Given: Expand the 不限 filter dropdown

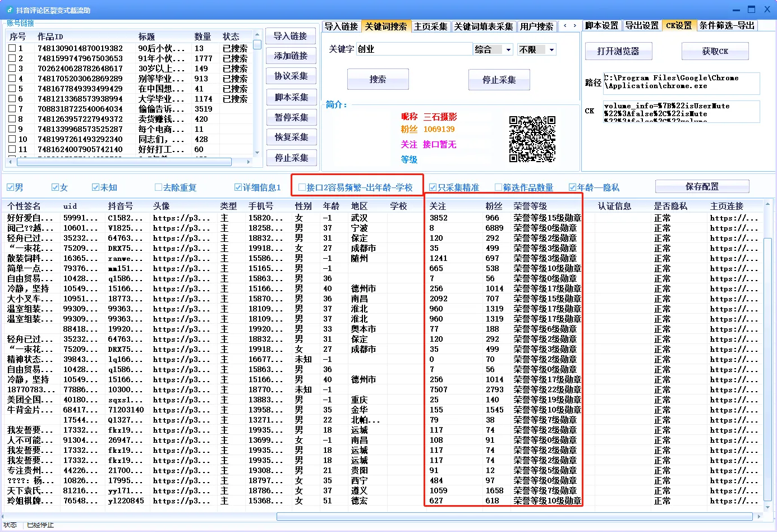Looking at the screenshot, I should click(536, 49).
